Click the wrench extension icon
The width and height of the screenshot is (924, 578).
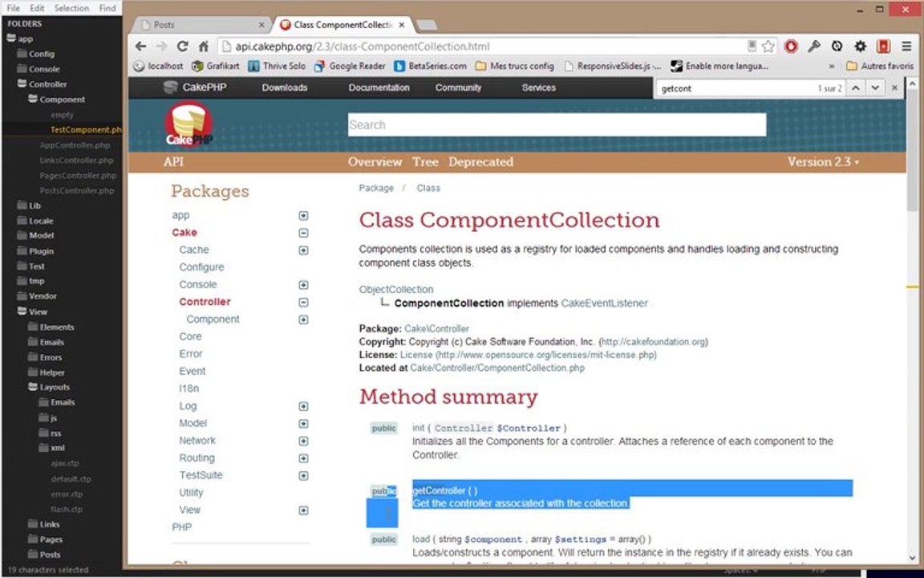[814, 47]
